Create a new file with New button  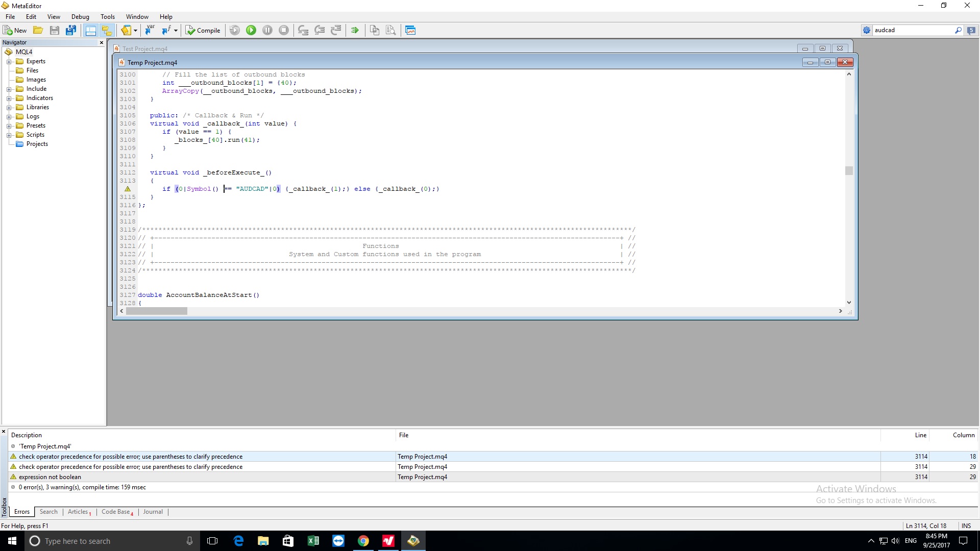pos(15,30)
